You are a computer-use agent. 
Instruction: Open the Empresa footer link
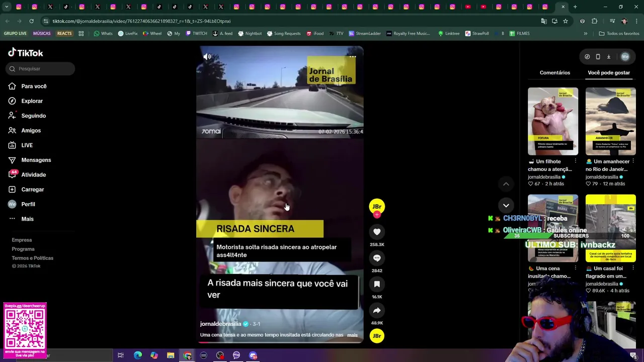pos(22,240)
